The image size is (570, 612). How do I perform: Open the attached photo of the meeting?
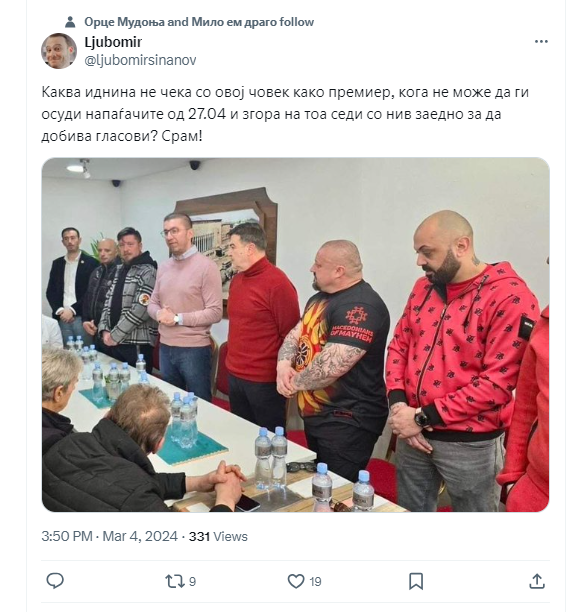click(x=296, y=334)
